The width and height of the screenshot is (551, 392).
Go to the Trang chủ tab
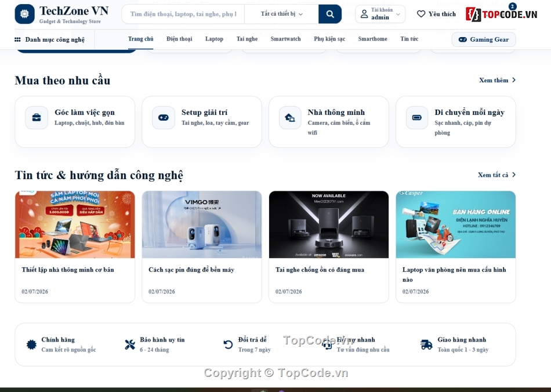pyautogui.click(x=140, y=39)
